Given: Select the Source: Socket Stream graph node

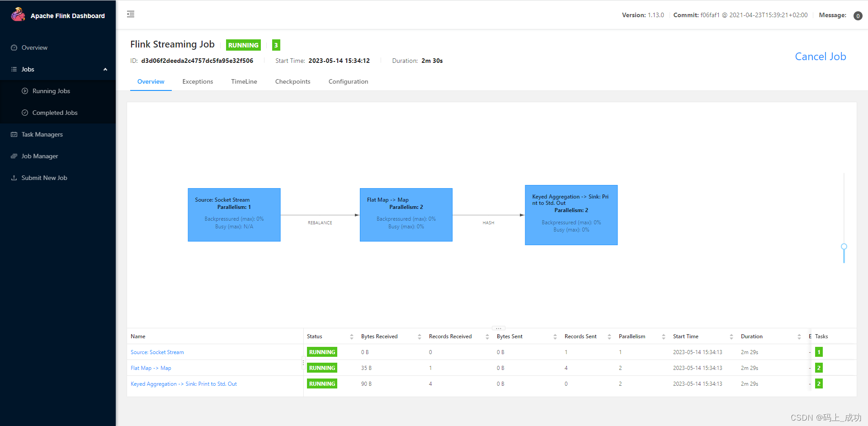Looking at the screenshot, I should click(234, 215).
